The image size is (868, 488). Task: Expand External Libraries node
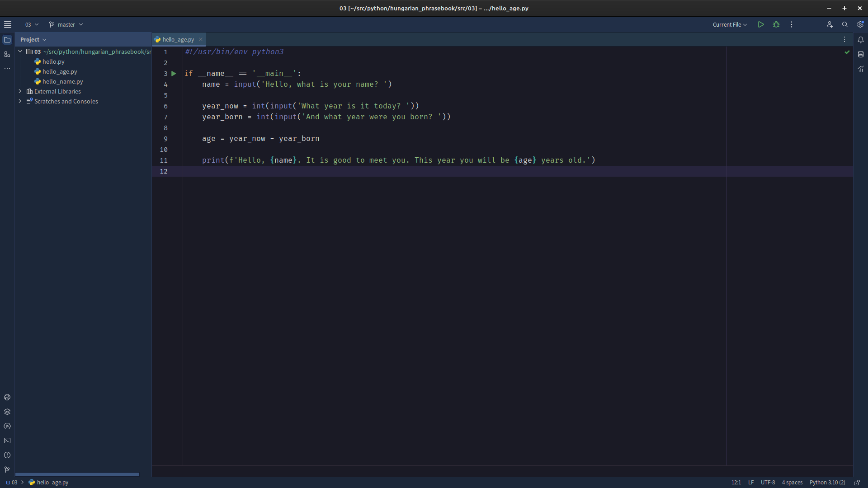click(20, 91)
